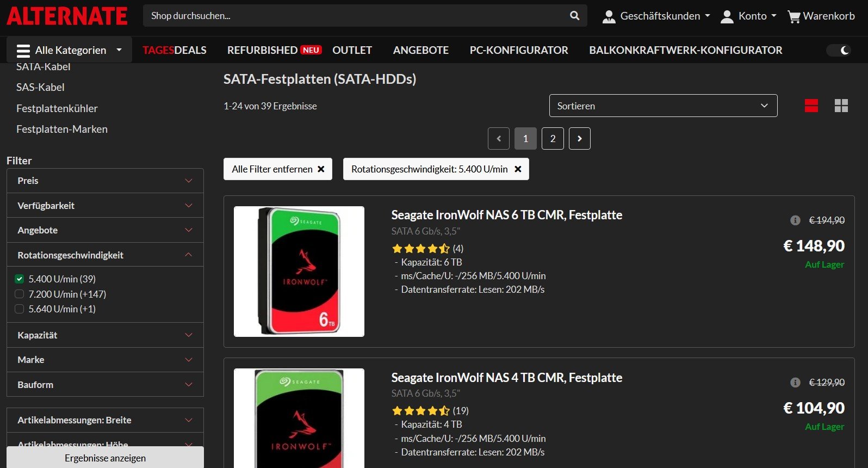Open the OUTLET menu item
Screen dimensions: 868x468
coord(352,50)
